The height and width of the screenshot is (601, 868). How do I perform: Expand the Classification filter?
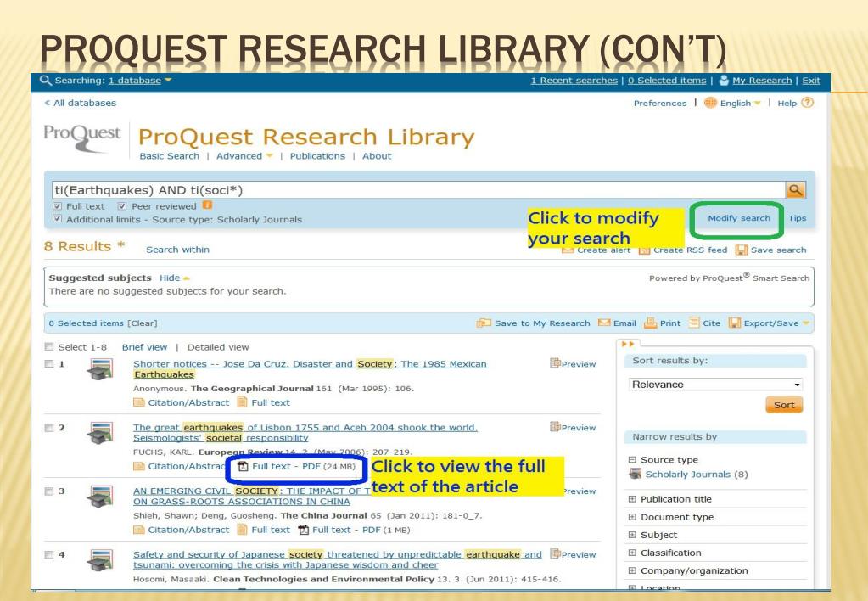[x=632, y=553]
